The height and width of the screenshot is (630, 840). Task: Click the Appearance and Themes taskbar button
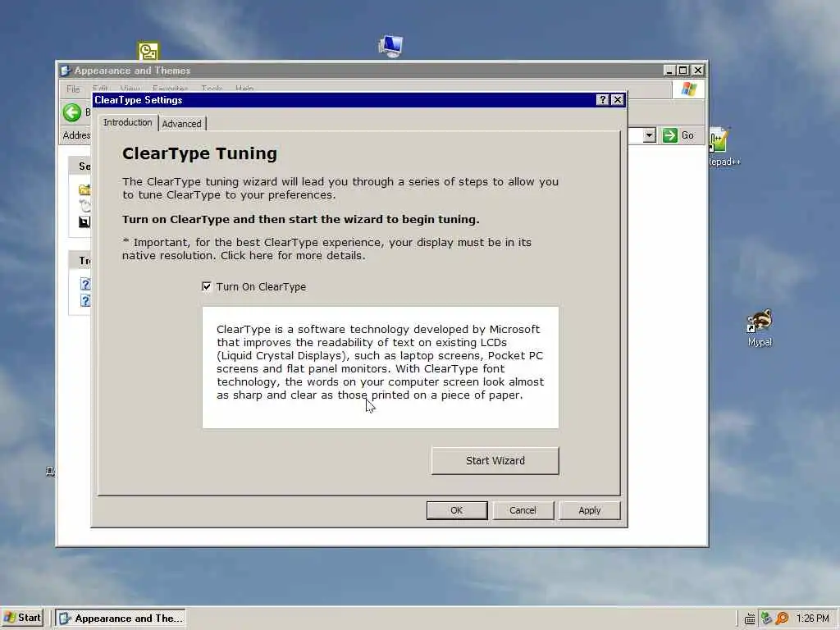(x=121, y=619)
